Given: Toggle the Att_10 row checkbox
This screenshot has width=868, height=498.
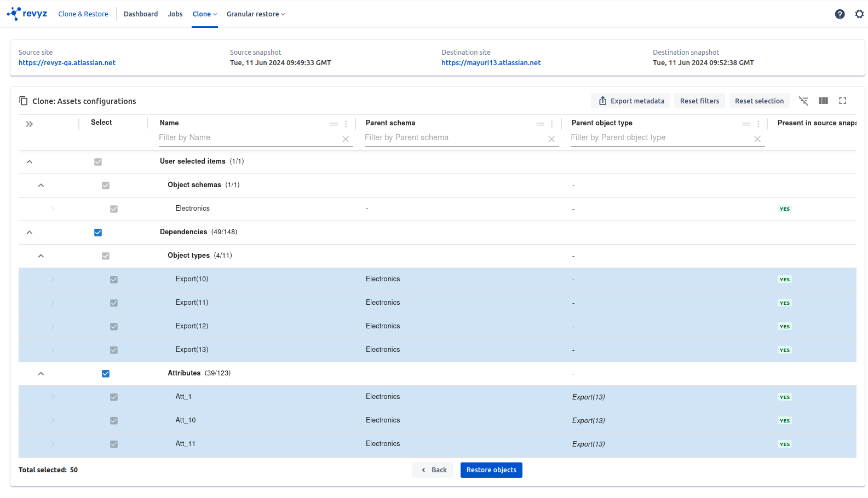Looking at the screenshot, I should pos(114,421).
